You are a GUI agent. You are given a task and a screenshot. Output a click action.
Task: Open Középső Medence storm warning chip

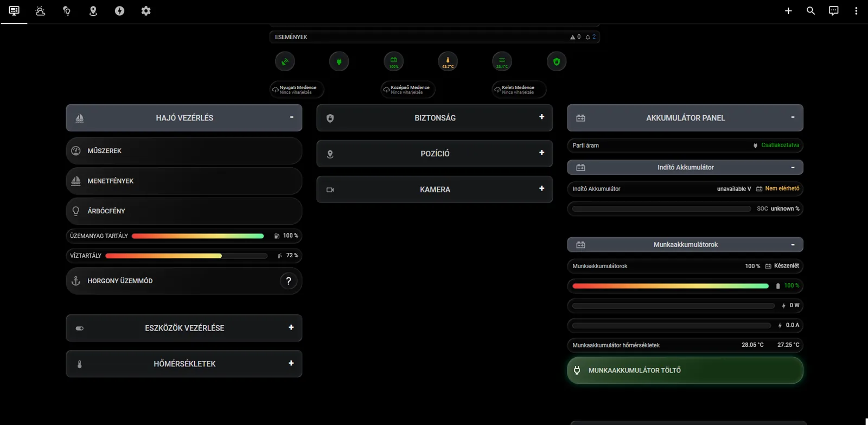[408, 90]
